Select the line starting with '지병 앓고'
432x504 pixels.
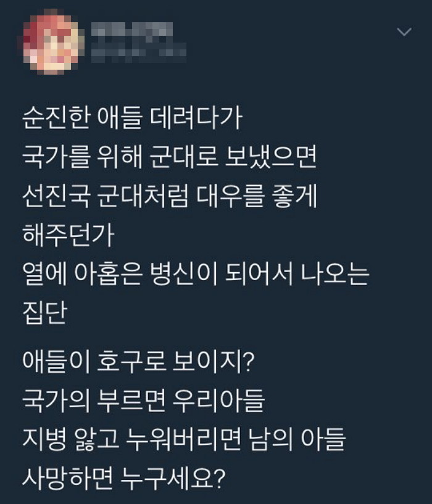184,439
